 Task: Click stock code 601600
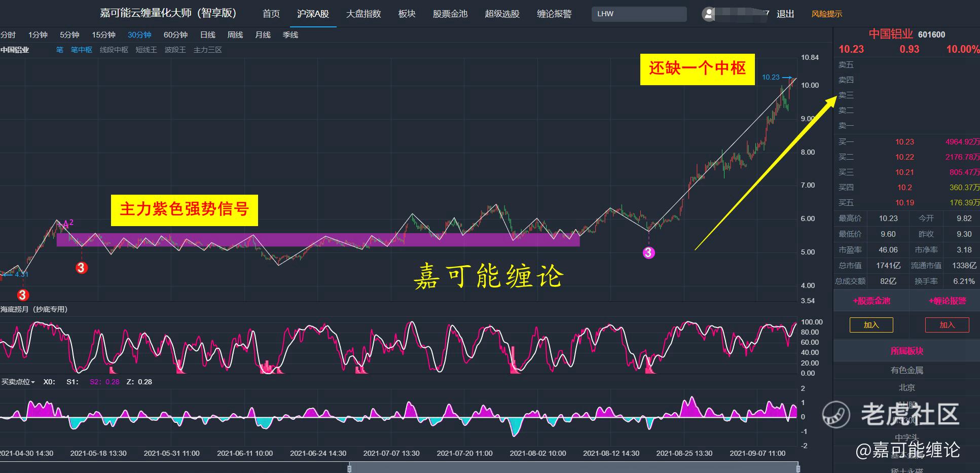(x=931, y=34)
